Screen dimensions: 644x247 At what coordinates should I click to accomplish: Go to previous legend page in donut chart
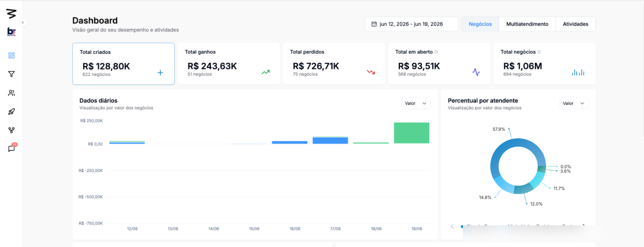coord(452,226)
